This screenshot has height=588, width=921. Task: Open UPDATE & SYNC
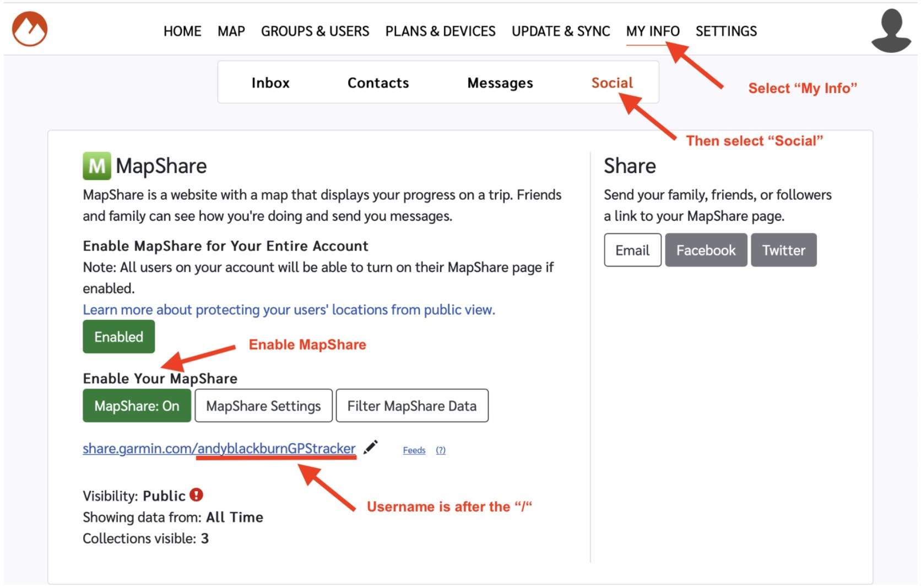pos(561,31)
